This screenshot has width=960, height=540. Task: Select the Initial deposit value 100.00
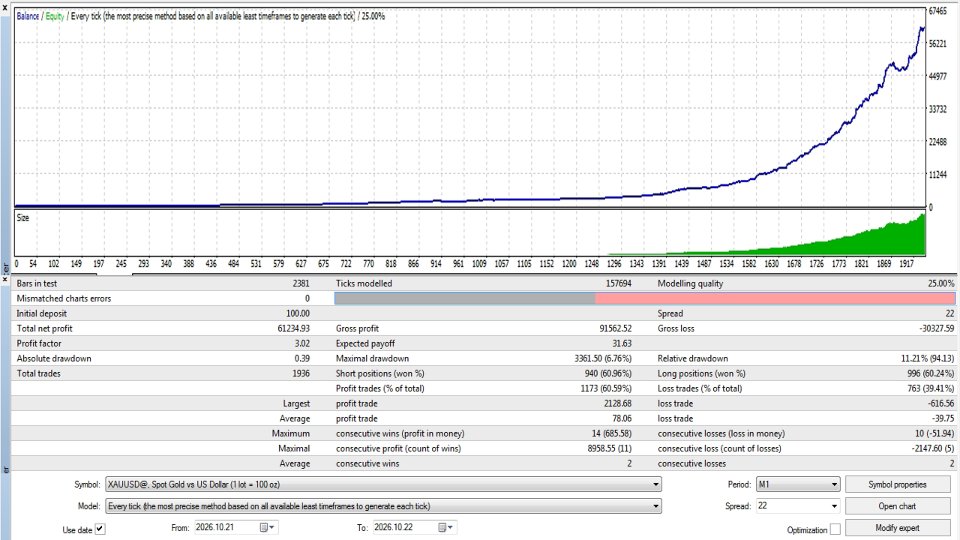(x=298, y=313)
